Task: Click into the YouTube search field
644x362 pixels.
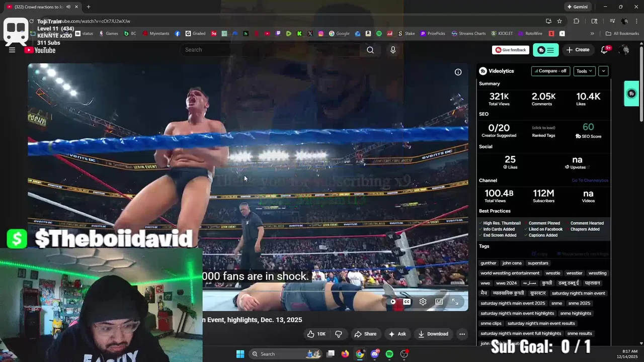Action: click(270, 50)
